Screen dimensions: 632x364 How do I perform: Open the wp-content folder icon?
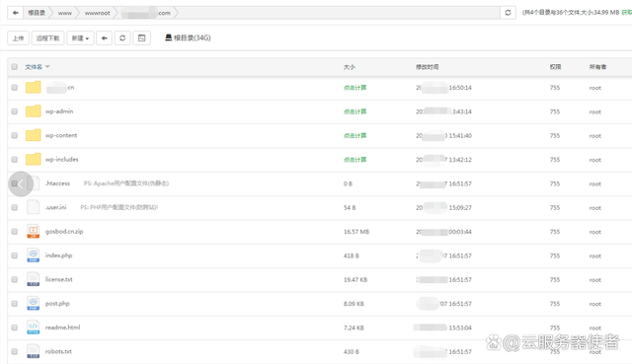pos(33,135)
